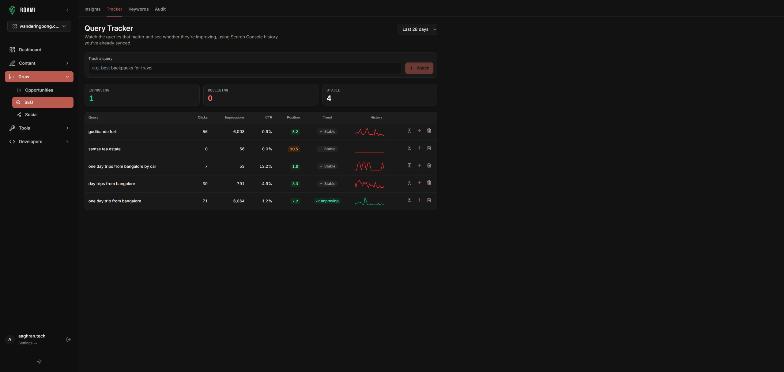Expand the Content section chevron
Image resolution: width=784 pixels, height=372 pixels.
click(x=68, y=64)
